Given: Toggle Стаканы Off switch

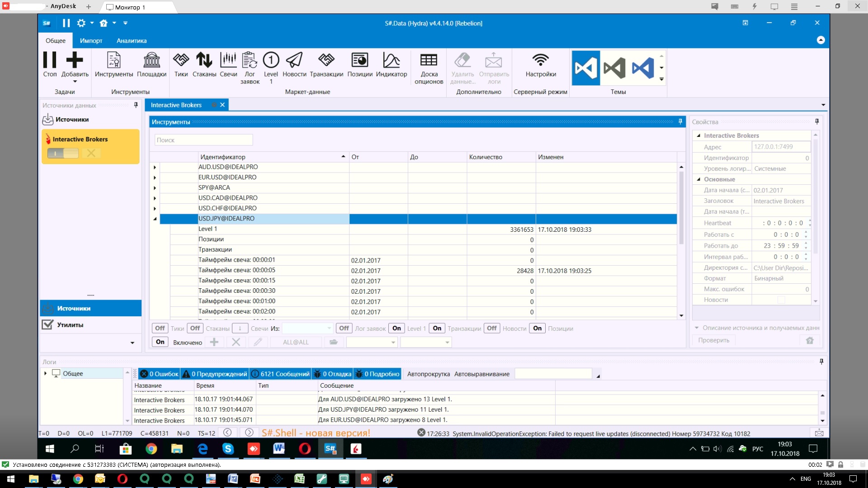Looking at the screenshot, I should coord(195,328).
